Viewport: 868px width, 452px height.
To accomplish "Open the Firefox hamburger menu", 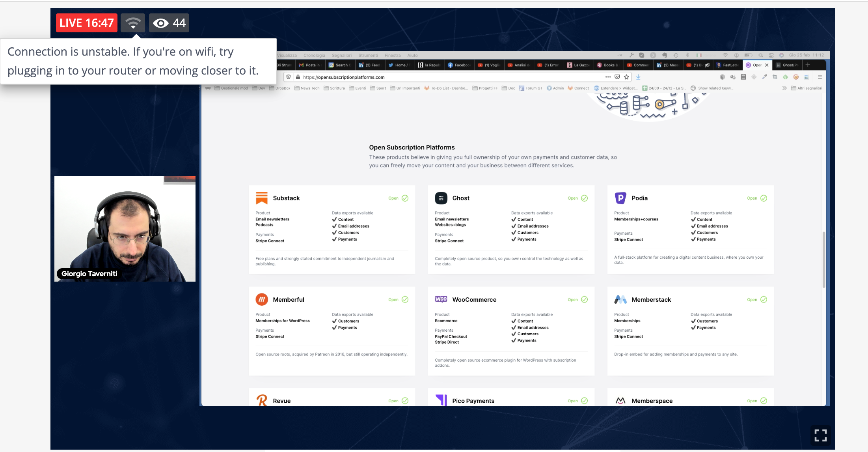I will click(820, 77).
